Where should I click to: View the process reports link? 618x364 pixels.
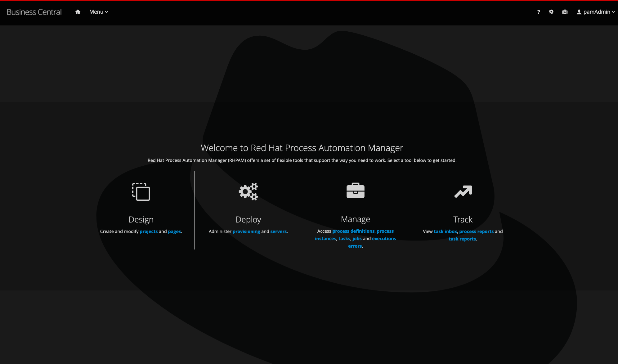(x=476, y=231)
